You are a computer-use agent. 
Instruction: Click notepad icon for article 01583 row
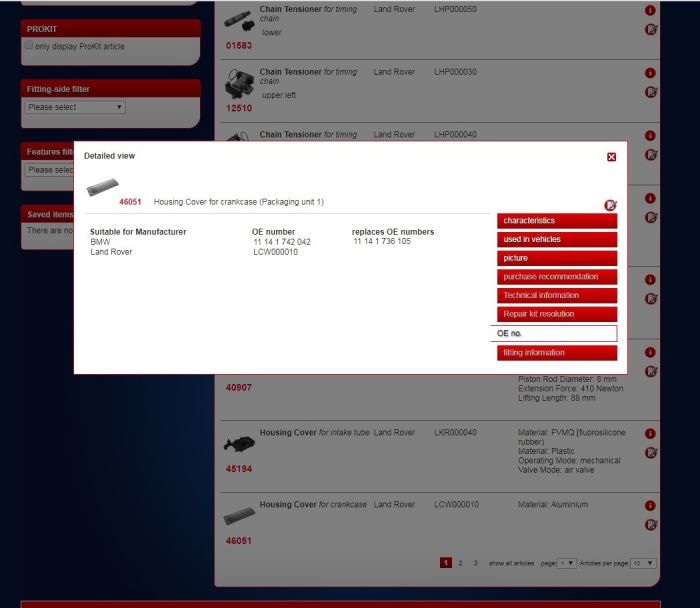click(x=651, y=29)
